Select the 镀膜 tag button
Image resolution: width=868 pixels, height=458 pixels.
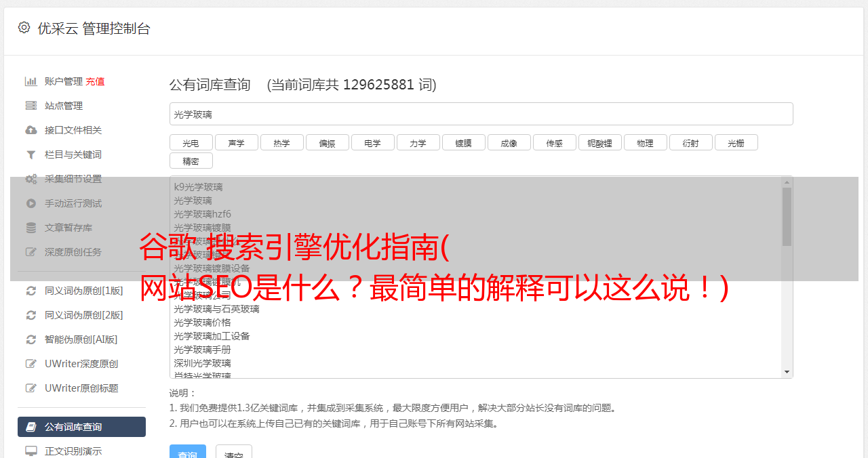click(463, 142)
